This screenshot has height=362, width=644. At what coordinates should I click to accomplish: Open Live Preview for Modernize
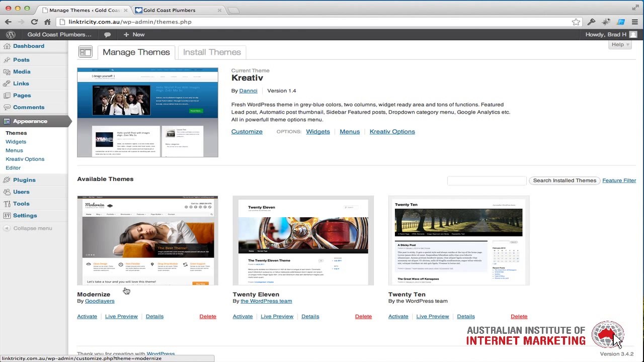tap(121, 317)
